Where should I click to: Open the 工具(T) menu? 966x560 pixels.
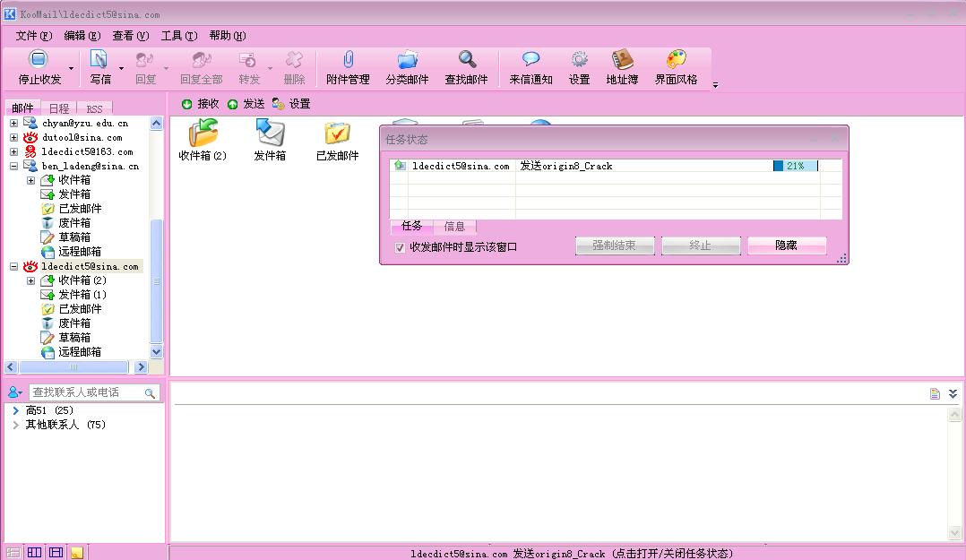click(x=178, y=36)
